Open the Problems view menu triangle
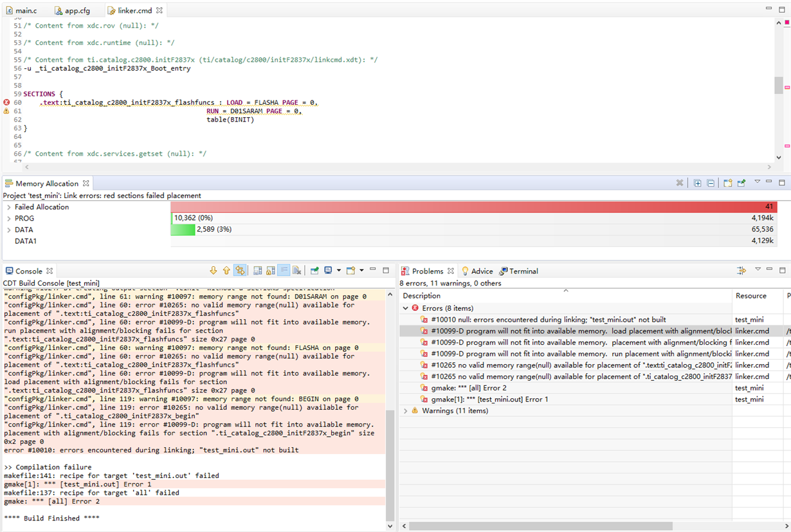This screenshot has width=791, height=532. tap(758, 270)
